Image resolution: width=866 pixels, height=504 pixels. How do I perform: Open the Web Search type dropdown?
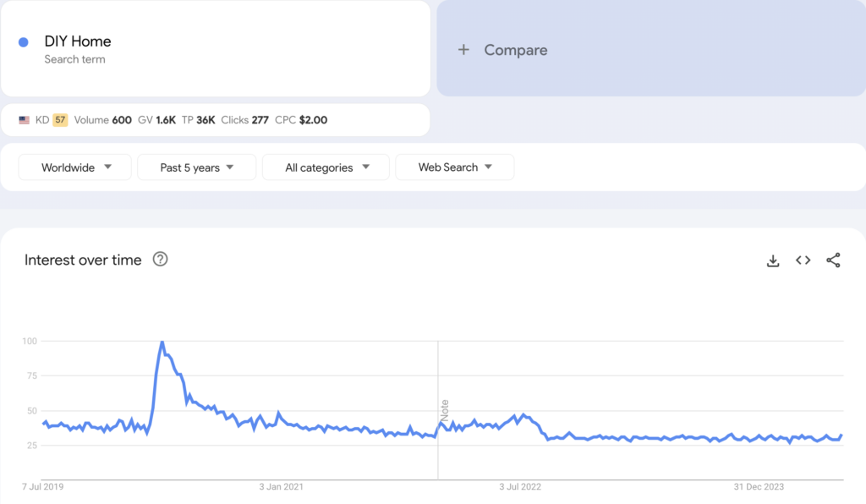454,167
